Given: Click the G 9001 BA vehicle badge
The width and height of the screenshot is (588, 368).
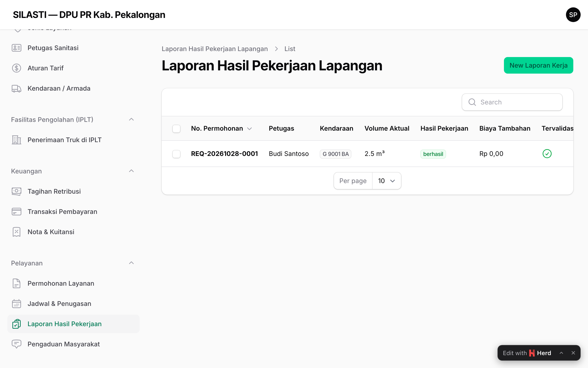Looking at the screenshot, I should 335,154.
